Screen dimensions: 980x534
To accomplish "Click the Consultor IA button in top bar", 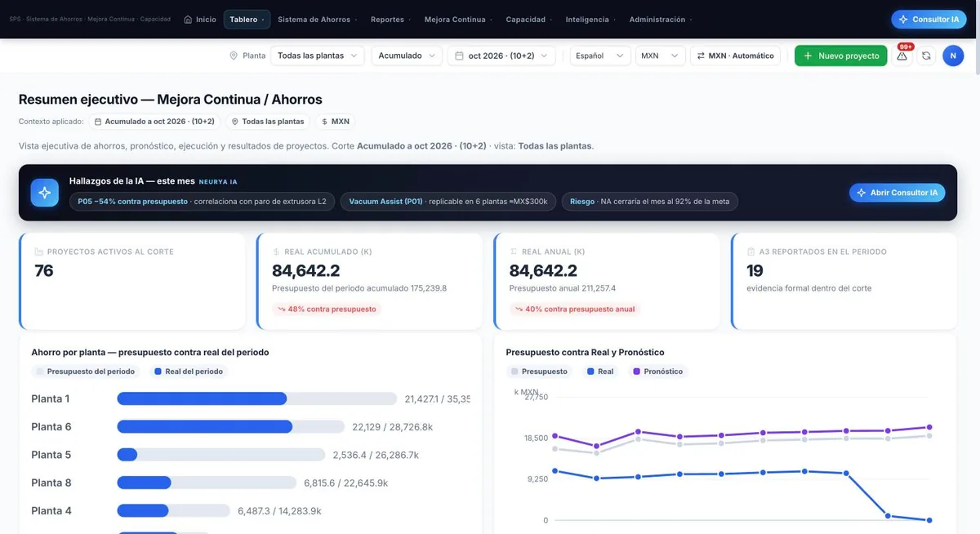I will point(929,20).
